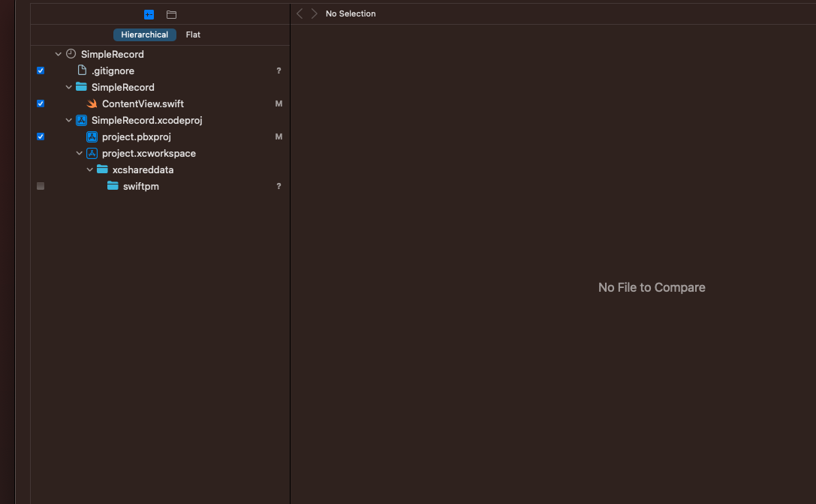Viewport: 816px width, 504px height.
Task: Click the clock icon beside SimpleRecord root
Action: pos(71,53)
